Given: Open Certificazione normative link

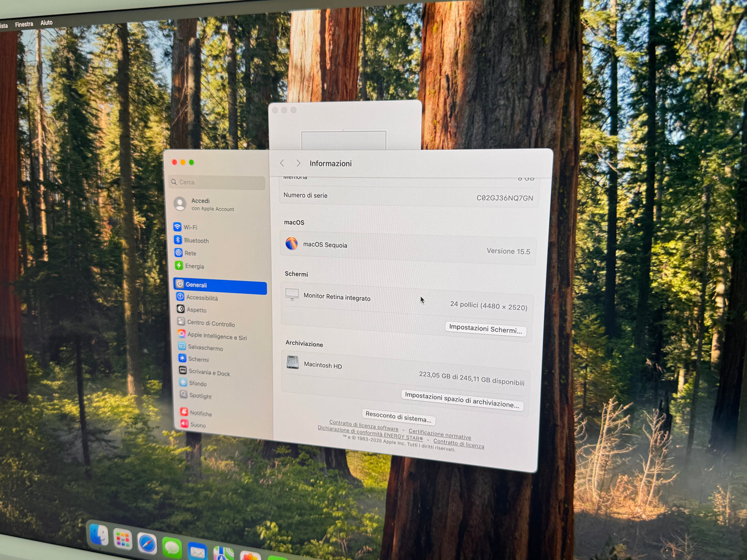Looking at the screenshot, I should click(x=440, y=434).
